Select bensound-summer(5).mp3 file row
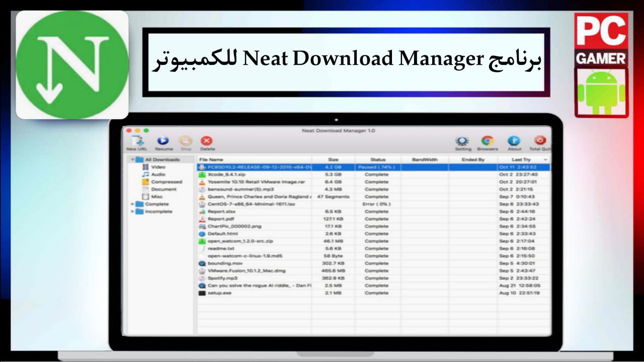The height and width of the screenshot is (362, 644). 373,190
